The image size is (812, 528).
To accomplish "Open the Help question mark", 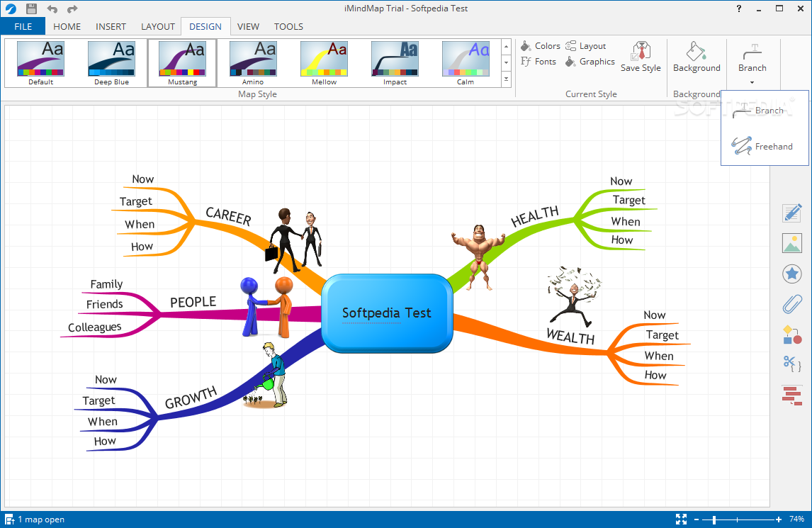I will 738,9.
